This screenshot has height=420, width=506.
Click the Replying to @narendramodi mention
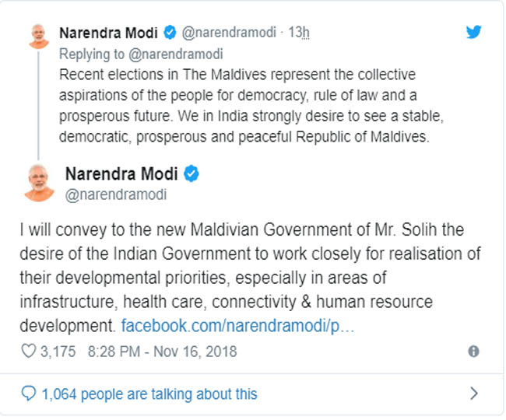click(x=140, y=54)
